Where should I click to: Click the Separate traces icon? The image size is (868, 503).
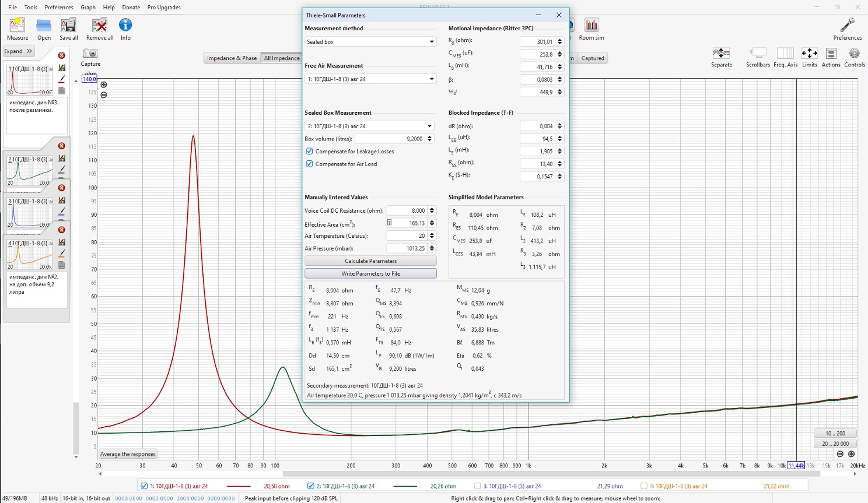[x=722, y=54]
